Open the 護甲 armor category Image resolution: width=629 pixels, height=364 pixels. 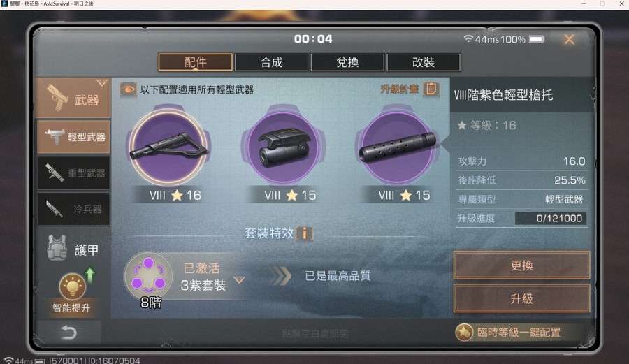click(x=73, y=249)
